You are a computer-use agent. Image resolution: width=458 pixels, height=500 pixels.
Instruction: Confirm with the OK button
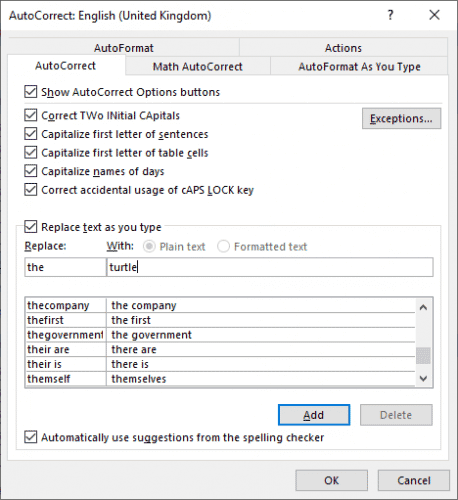331,480
